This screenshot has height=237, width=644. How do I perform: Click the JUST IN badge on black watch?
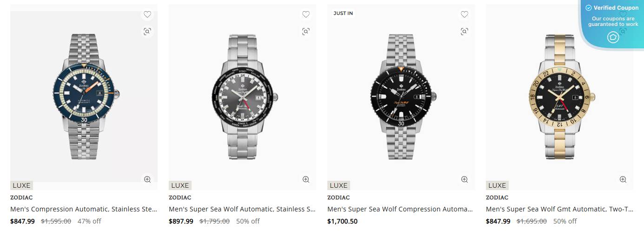pyautogui.click(x=343, y=13)
